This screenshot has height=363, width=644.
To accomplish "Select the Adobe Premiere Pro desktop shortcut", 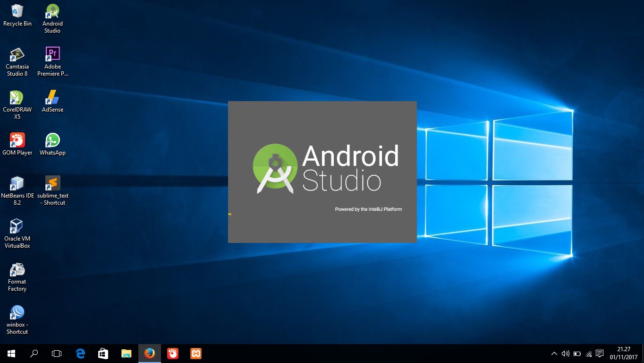I will click(52, 62).
